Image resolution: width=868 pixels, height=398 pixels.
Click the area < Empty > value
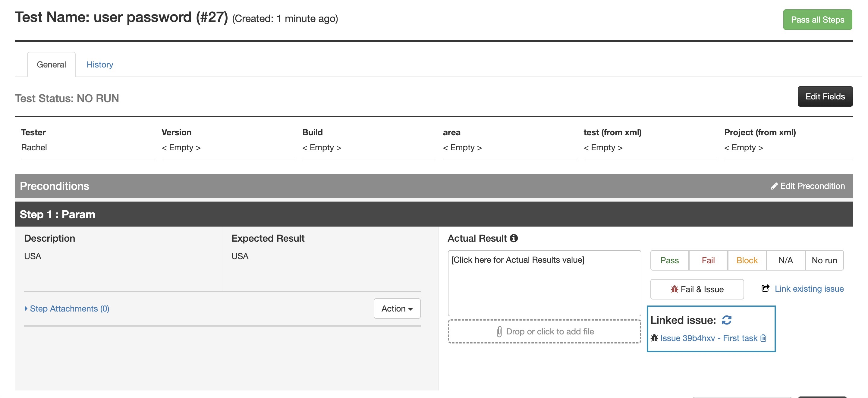(x=462, y=148)
